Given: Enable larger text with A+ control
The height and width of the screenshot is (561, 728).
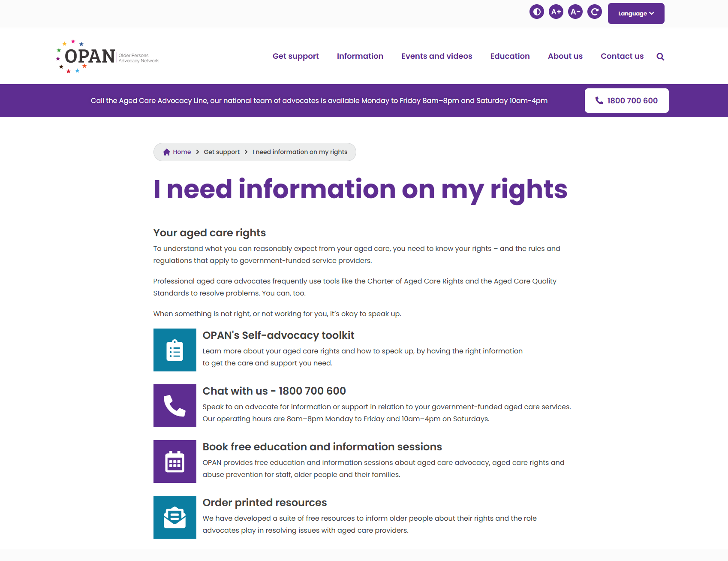Looking at the screenshot, I should tap(556, 12).
